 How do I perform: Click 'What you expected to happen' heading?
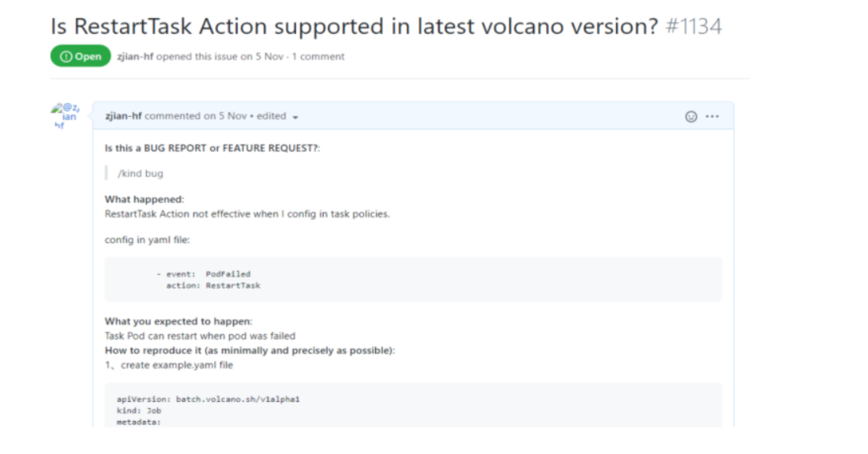[178, 321]
